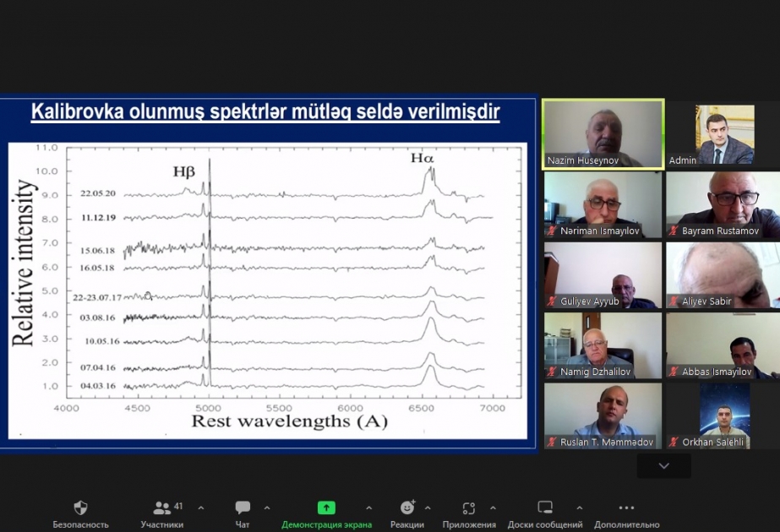Click muted mic icon on Orkhan Salehli
The height and width of the screenshot is (532, 780).
tap(674, 442)
